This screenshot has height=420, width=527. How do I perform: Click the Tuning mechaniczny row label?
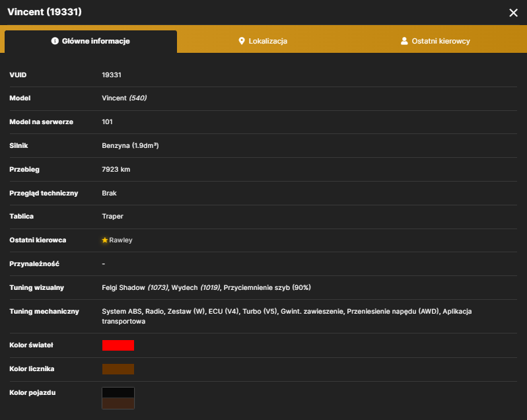point(44,312)
